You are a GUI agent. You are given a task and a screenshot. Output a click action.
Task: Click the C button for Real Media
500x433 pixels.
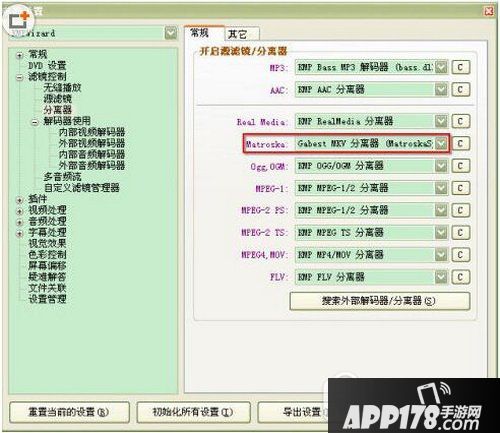coord(461,121)
